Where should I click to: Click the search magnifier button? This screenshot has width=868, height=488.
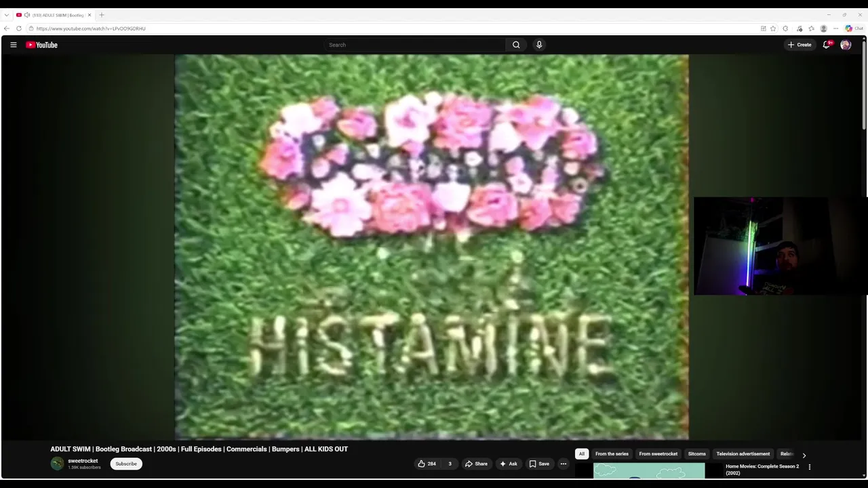[x=516, y=45]
